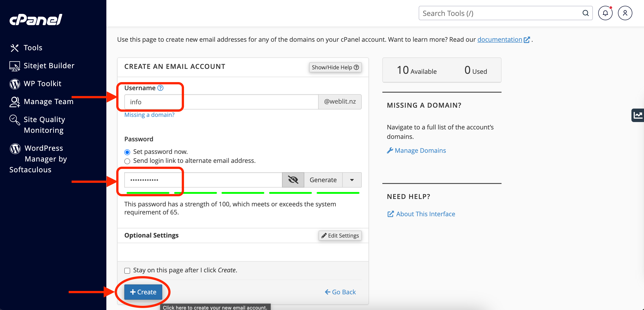The width and height of the screenshot is (644, 310).
Task: Expand the Generate password options dropdown arrow
Action: [352, 180]
